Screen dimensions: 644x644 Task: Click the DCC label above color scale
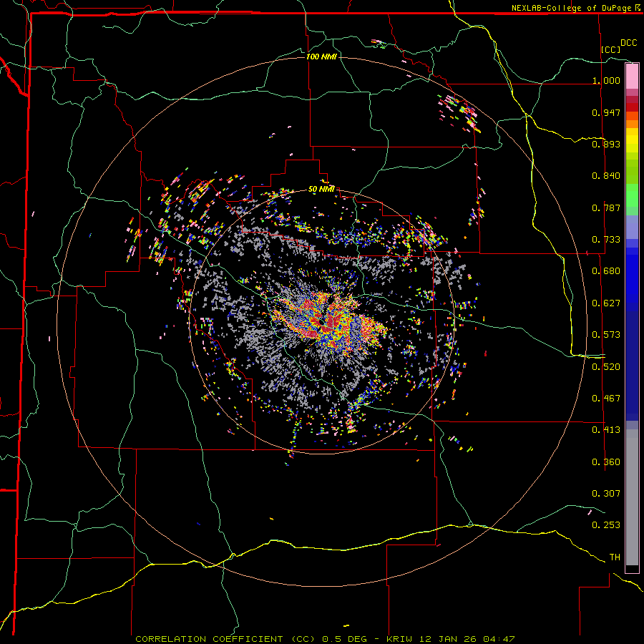[x=628, y=43]
